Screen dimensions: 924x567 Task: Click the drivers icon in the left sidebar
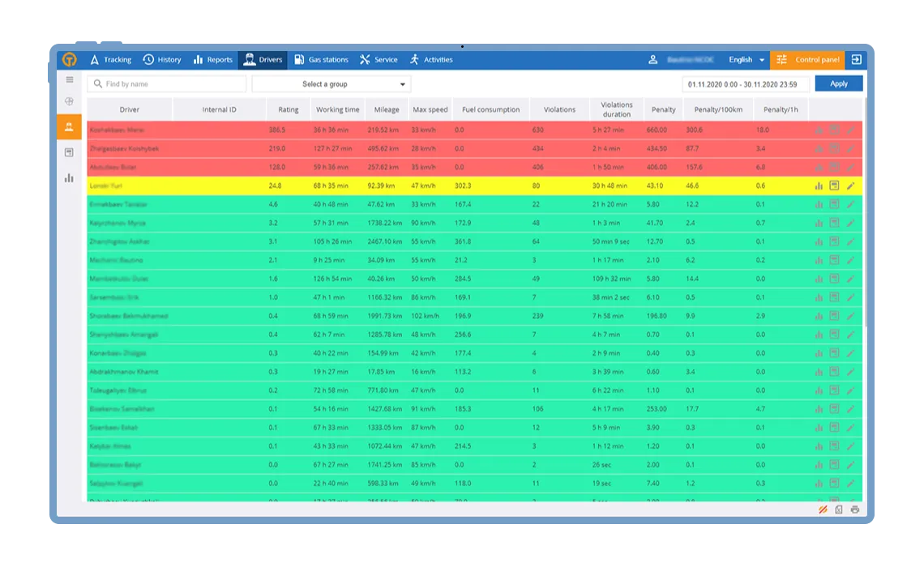(69, 126)
